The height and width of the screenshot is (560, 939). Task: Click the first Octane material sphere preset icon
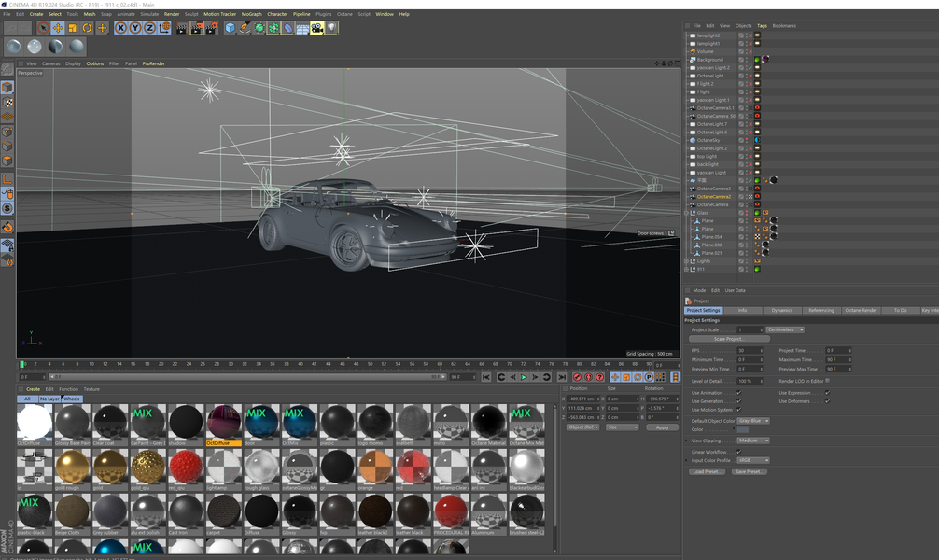14,47
